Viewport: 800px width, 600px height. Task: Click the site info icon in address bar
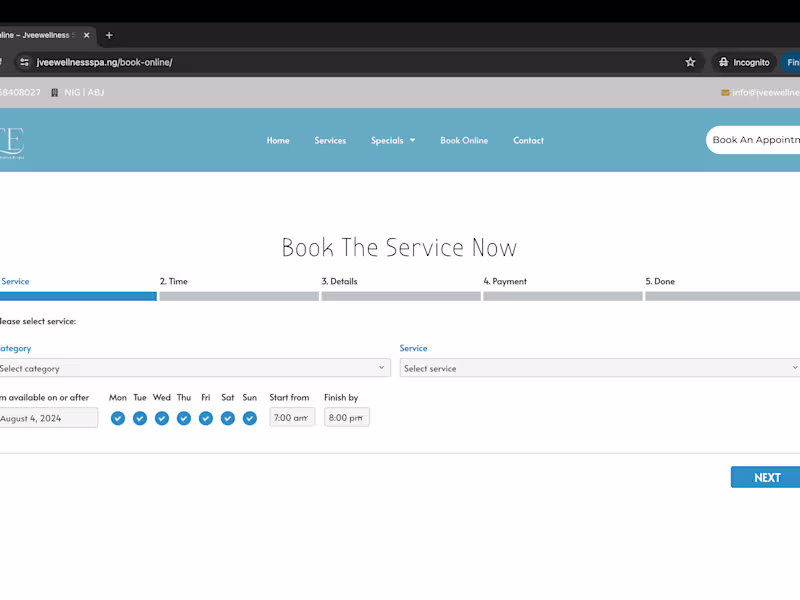[23, 61]
